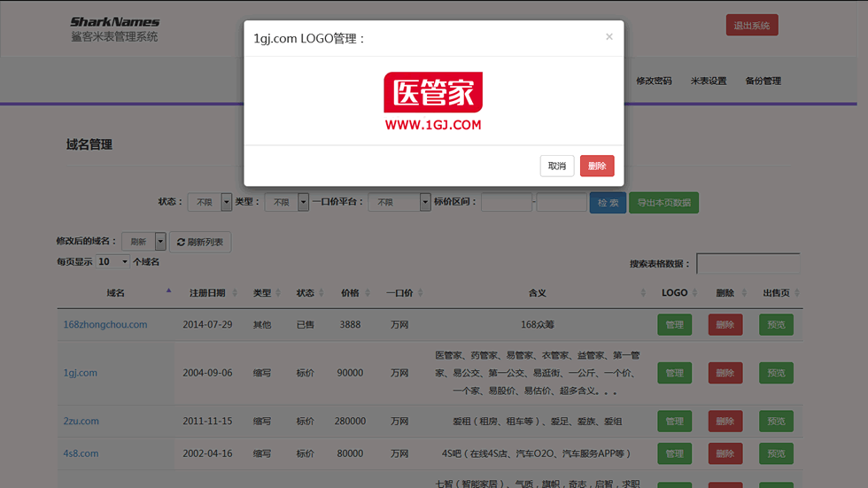This screenshot has height=488, width=868.
Task: Open the 每页显示 count dropdown
Action: (x=112, y=261)
